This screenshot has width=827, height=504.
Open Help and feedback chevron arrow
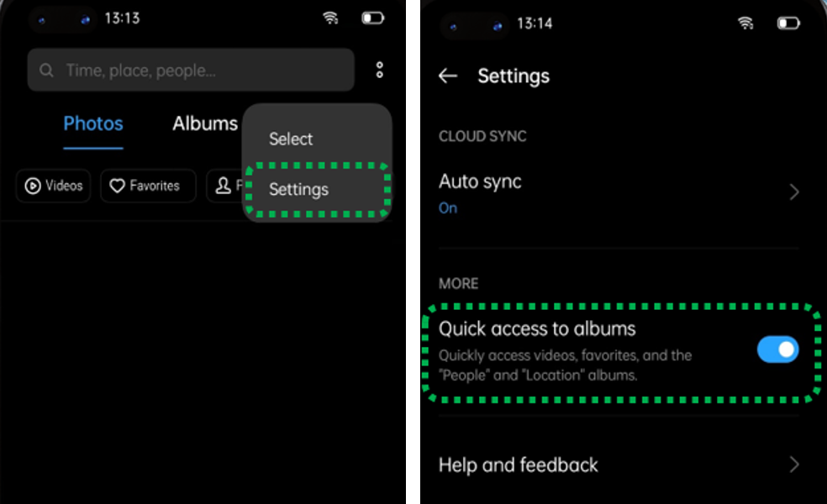794,465
